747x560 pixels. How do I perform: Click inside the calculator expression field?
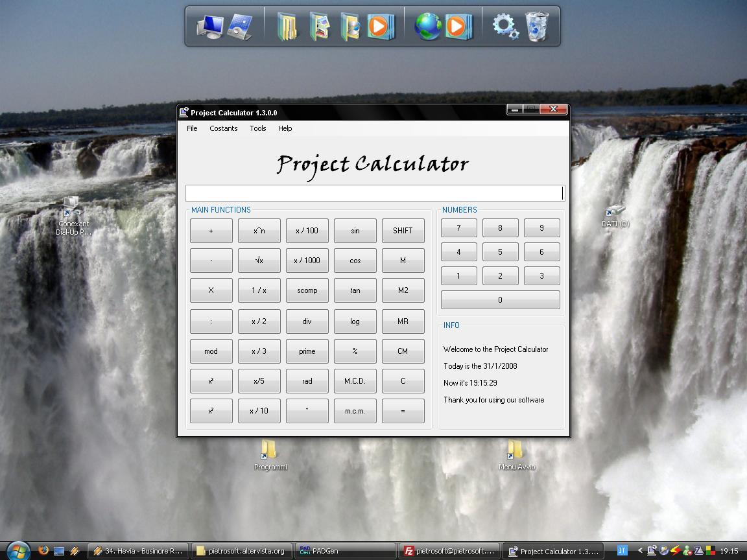tap(374, 192)
